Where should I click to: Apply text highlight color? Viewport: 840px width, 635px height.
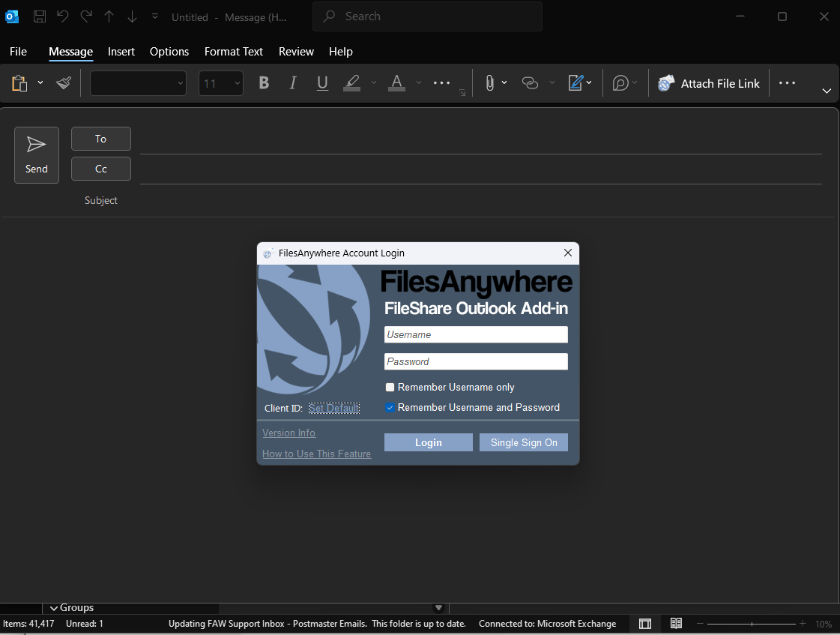[x=351, y=83]
